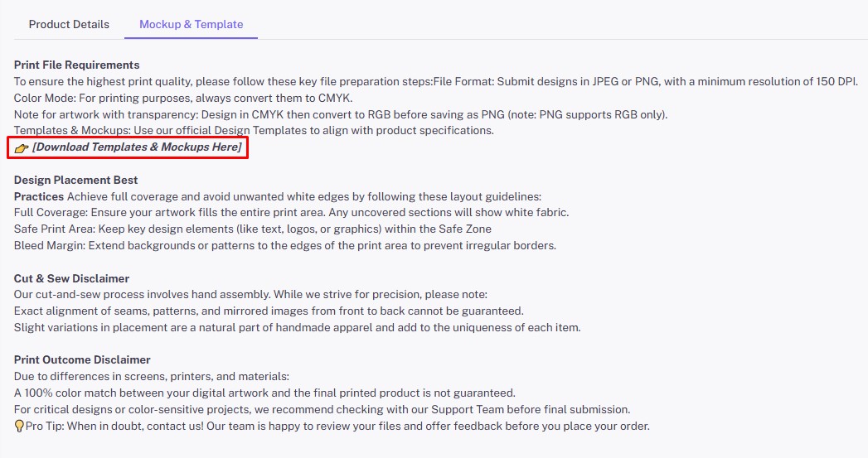Click the Design Placement Best heading
868x458 pixels.
[75, 181]
